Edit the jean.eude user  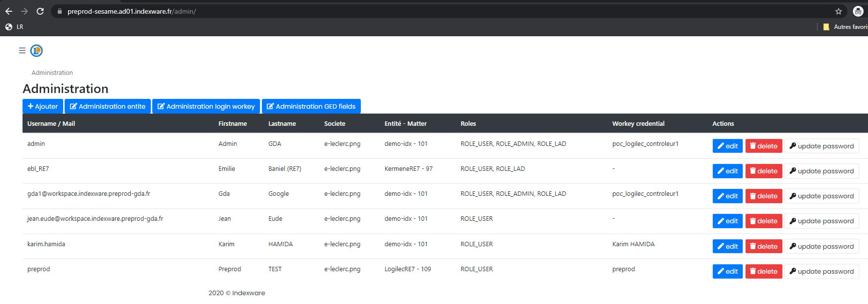tap(727, 221)
